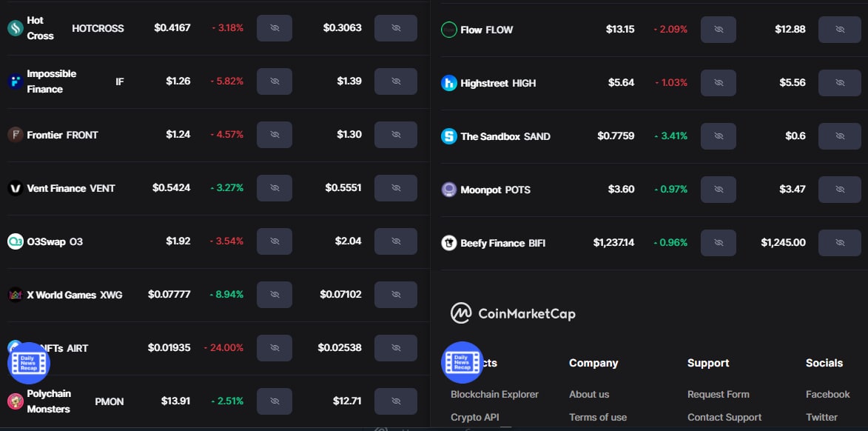Click the Frontier FRONT coin icon
Image resolution: width=868 pixels, height=431 pixels.
click(16, 135)
